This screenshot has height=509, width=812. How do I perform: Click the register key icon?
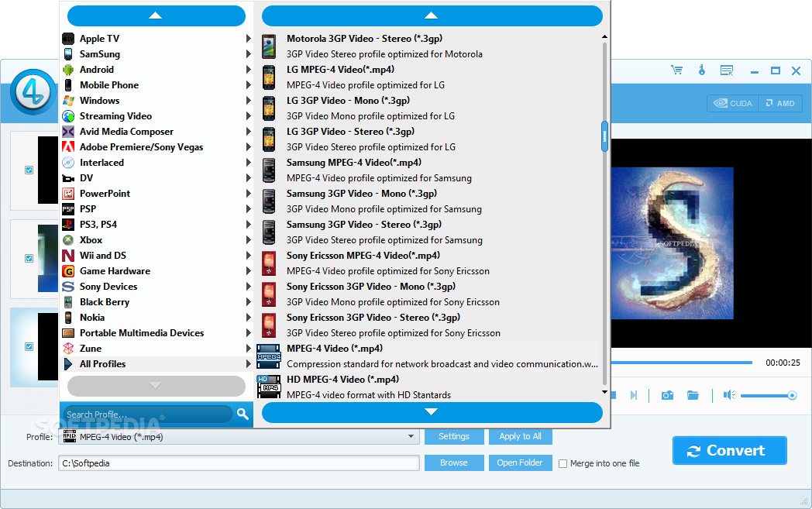point(702,70)
